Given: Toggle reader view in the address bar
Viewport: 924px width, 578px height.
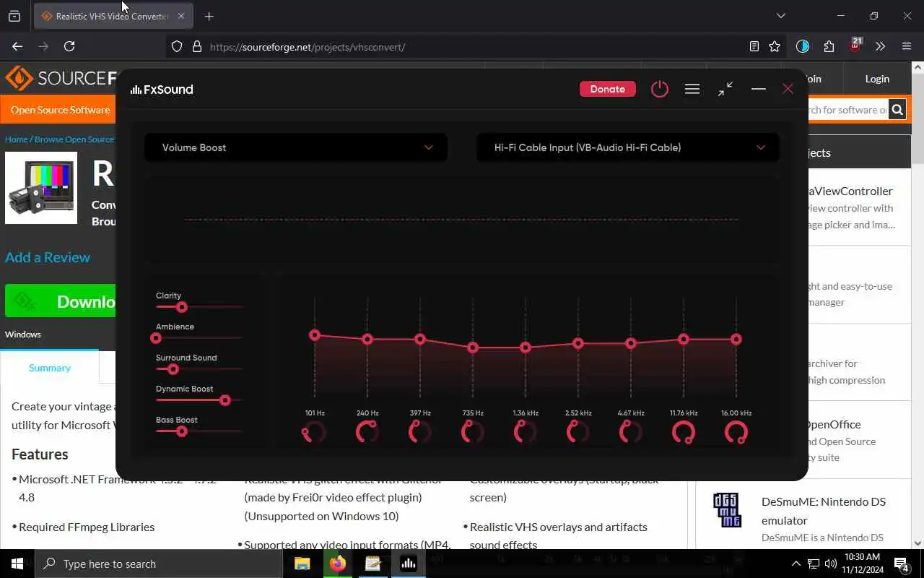Looking at the screenshot, I should pyautogui.click(x=754, y=46).
